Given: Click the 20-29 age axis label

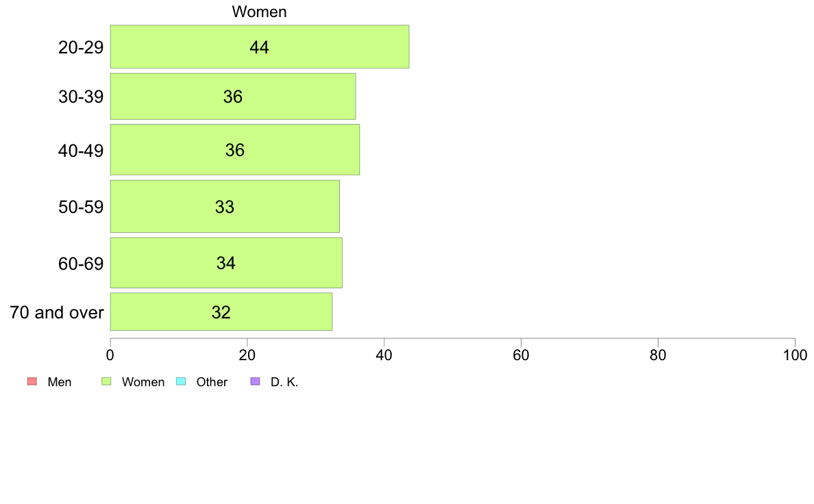Looking at the screenshot, I should (81, 47).
